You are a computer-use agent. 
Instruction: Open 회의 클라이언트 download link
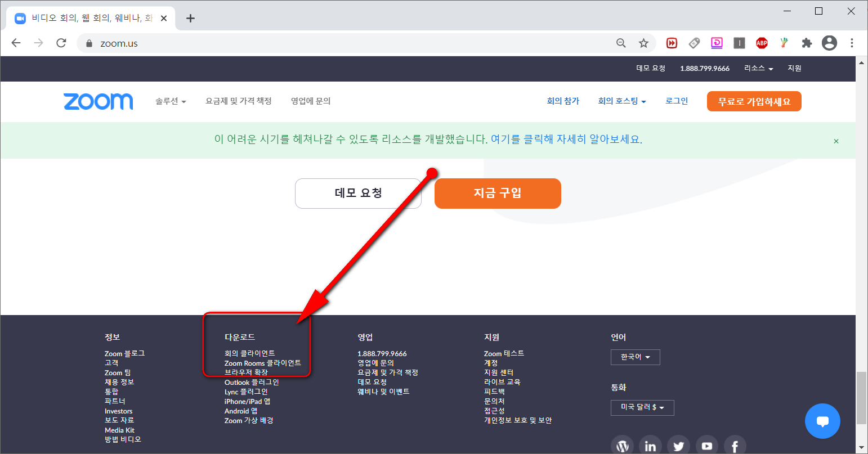[x=250, y=353]
